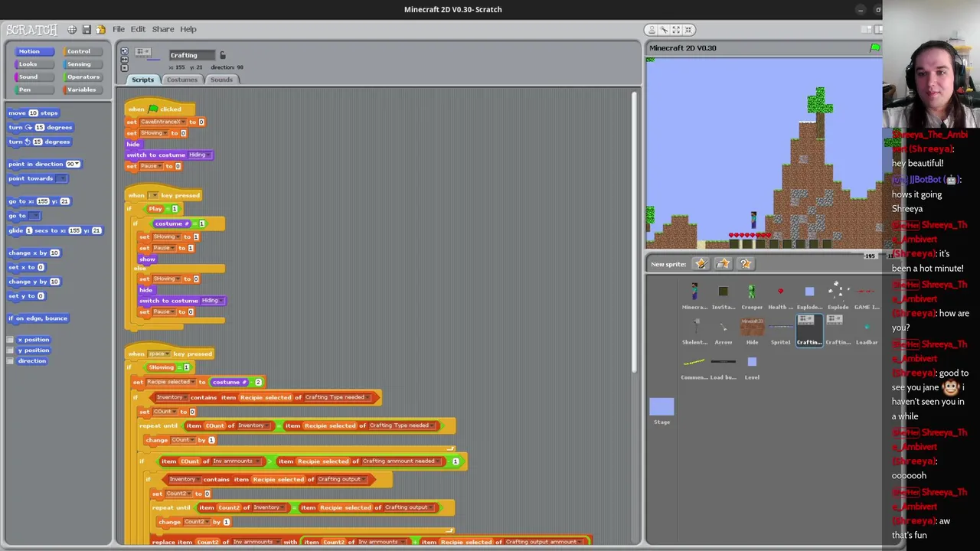The image size is (980, 551).
Task: Get a surprise sprite
Action: click(x=745, y=264)
